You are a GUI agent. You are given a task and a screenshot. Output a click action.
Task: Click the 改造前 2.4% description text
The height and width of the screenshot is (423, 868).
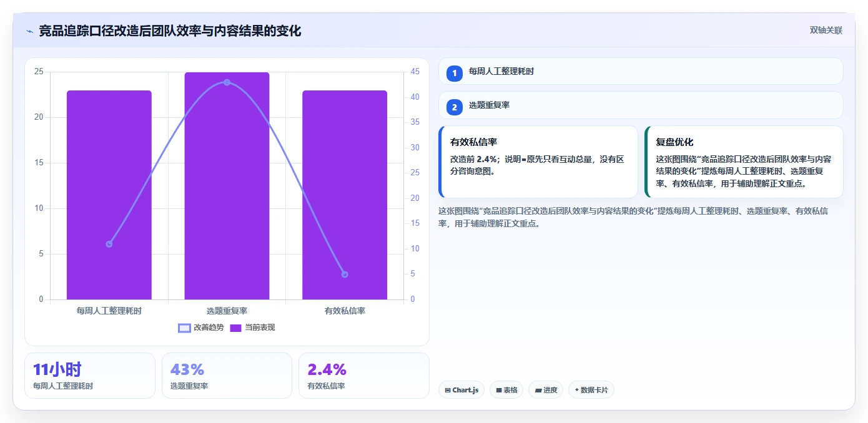point(537,165)
